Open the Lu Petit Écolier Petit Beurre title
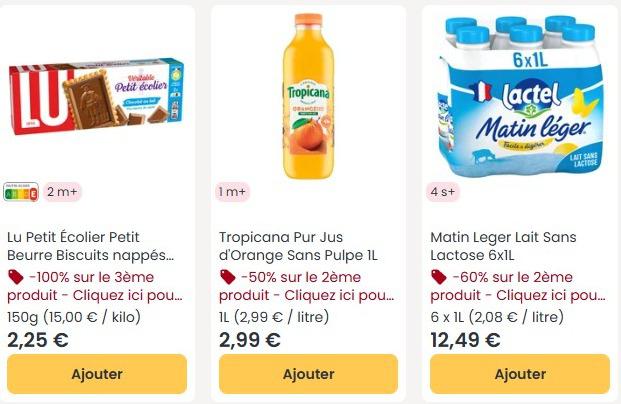This screenshot has width=621, height=404. 90,246
